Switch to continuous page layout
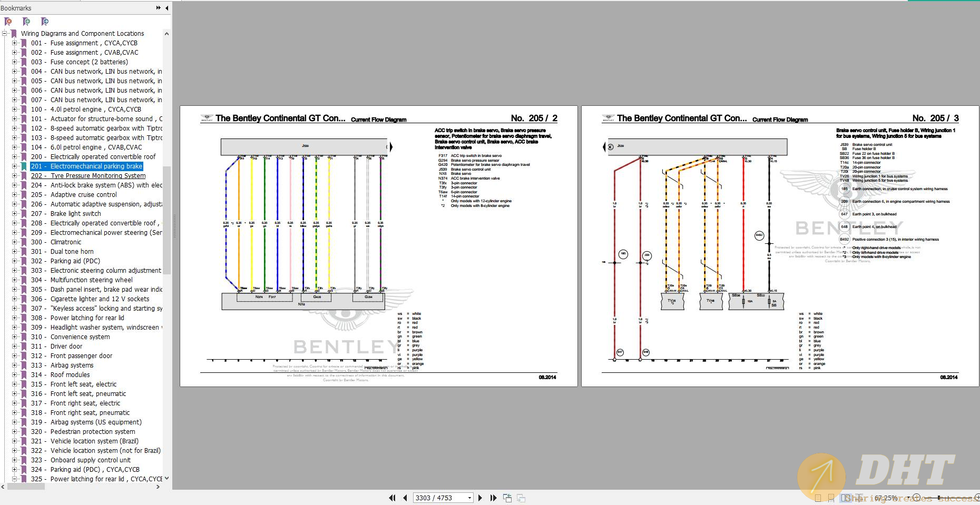The width and height of the screenshot is (980, 505). [x=831, y=498]
